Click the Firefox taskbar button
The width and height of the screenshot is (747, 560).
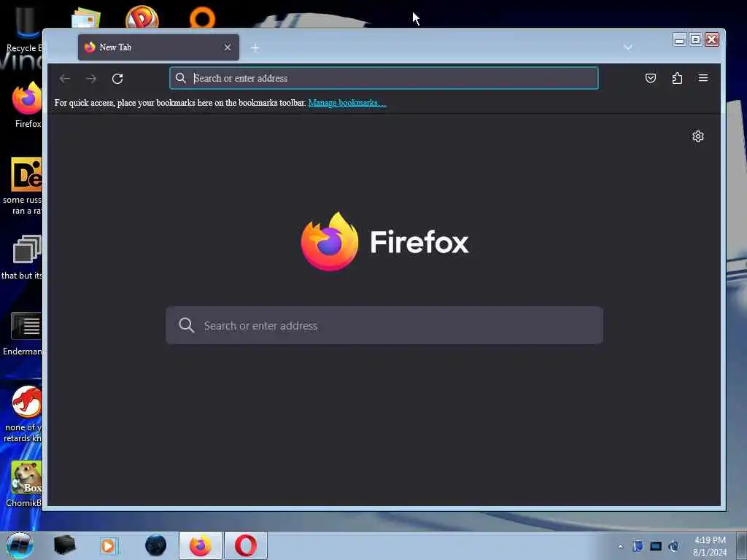coord(201,545)
